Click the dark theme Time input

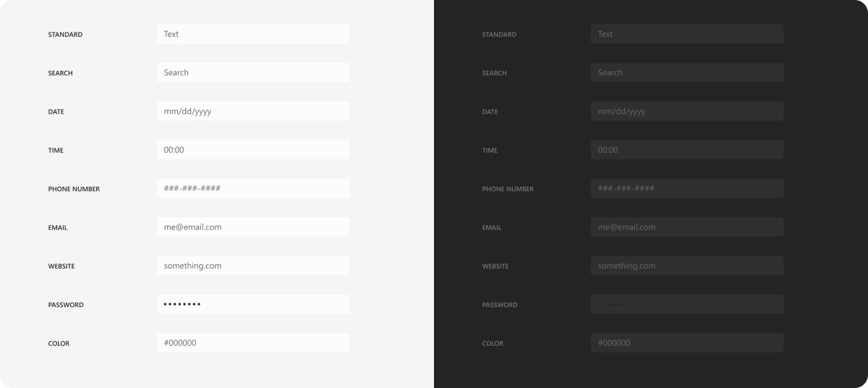(687, 150)
